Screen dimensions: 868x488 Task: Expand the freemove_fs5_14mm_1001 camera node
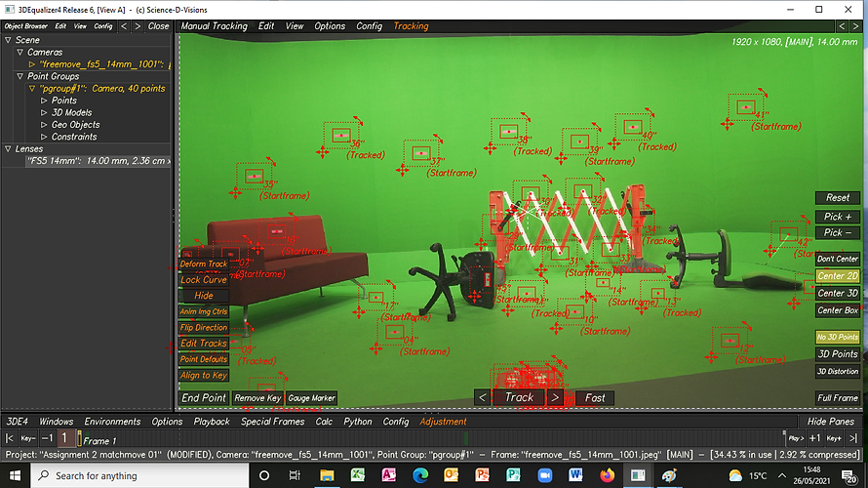pos(32,64)
